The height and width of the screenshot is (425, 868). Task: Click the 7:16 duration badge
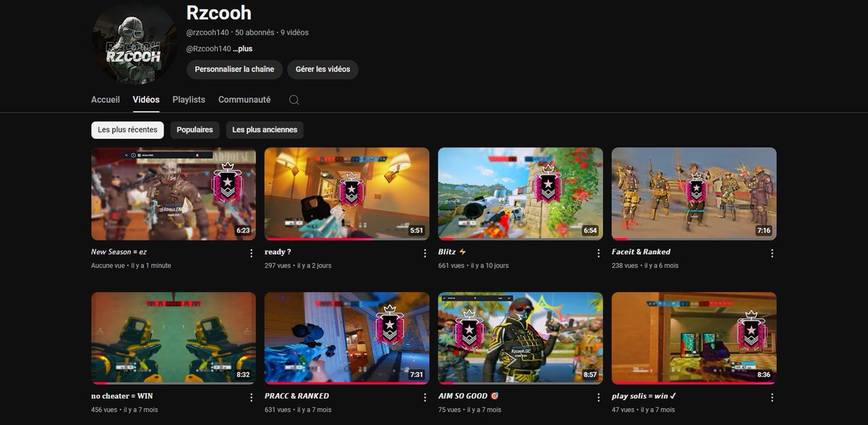tap(764, 231)
